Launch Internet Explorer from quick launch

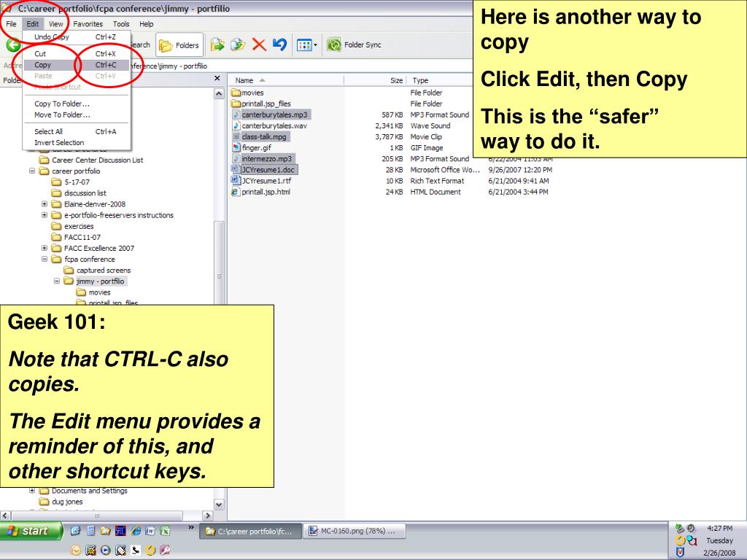click(136, 531)
